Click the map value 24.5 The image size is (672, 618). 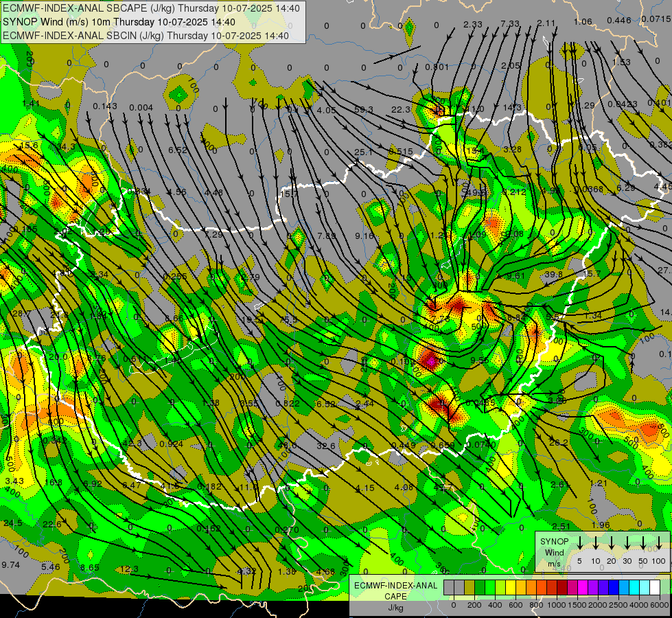pos(13,523)
